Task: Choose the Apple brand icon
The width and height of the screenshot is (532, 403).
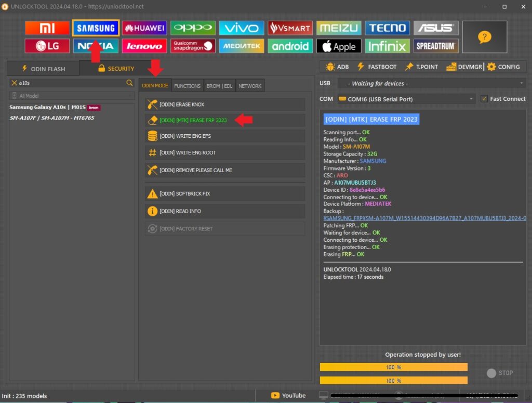Action: (x=339, y=46)
